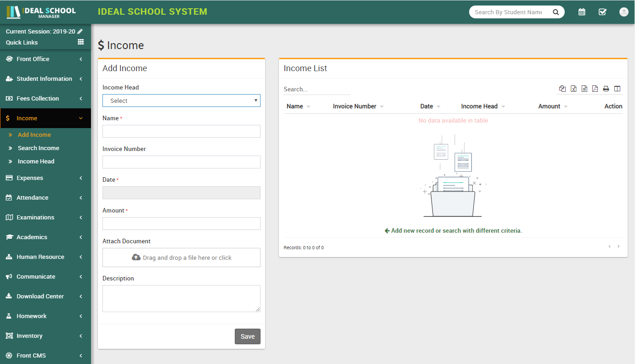The image size is (635, 364).
Task: Open the Human Resource menu
Action: [45, 257]
